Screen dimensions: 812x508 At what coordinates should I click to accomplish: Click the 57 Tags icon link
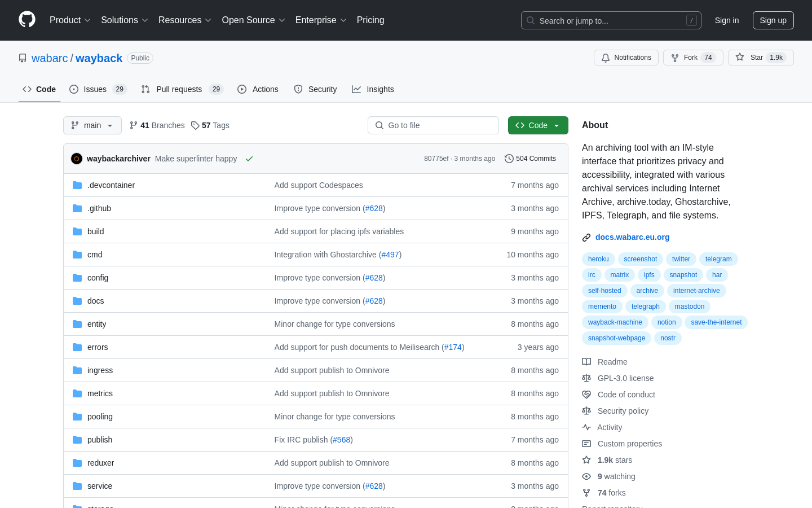tap(195, 125)
